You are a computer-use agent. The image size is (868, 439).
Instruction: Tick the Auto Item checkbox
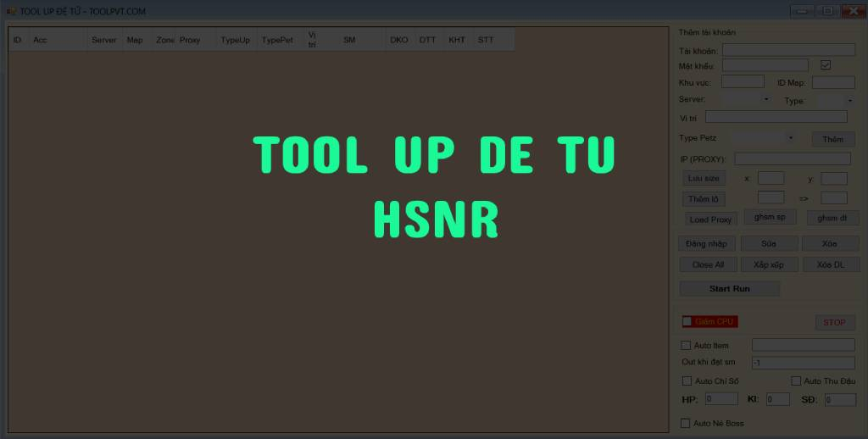(687, 345)
